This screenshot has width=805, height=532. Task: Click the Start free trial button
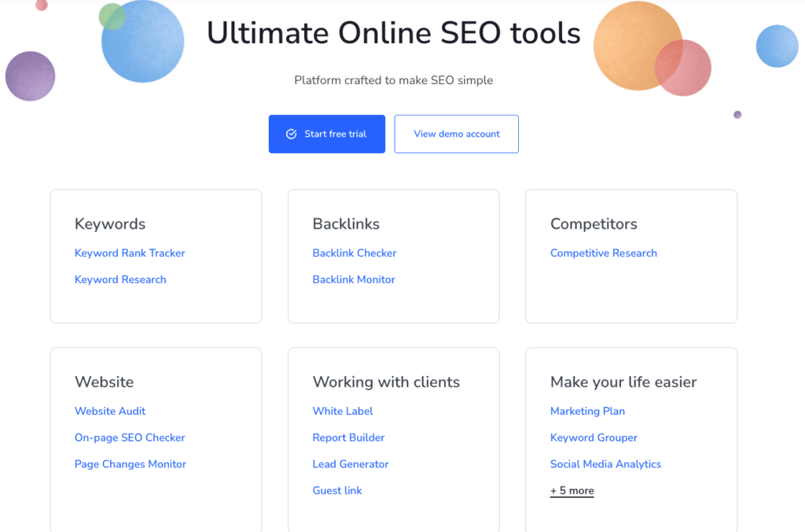[x=327, y=134]
